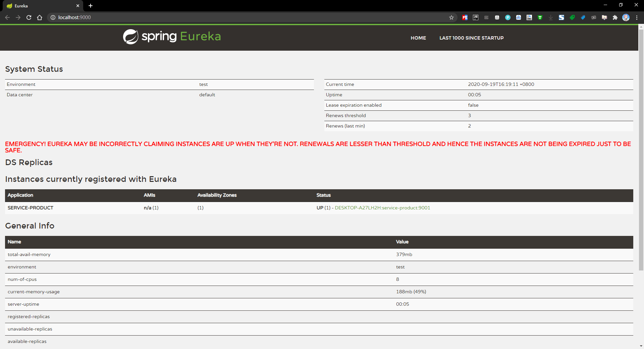Open the blue S extension icon
The image size is (644, 349).
click(x=561, y=17)
